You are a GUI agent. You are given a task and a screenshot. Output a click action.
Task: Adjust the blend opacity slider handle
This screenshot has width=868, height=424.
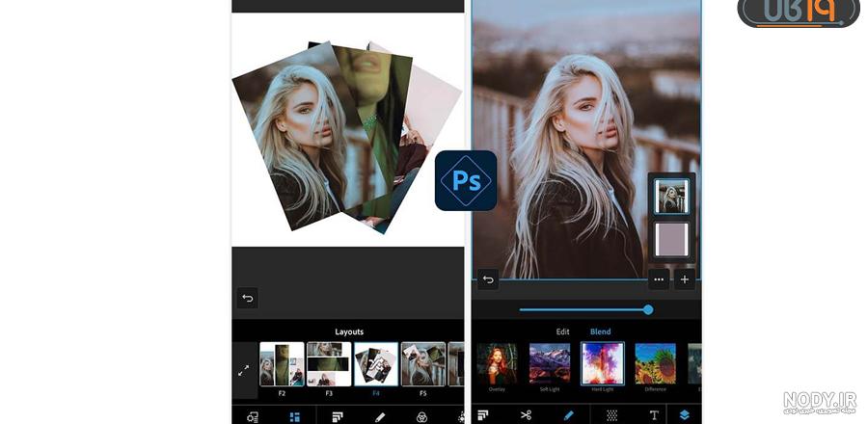(648, 309)
